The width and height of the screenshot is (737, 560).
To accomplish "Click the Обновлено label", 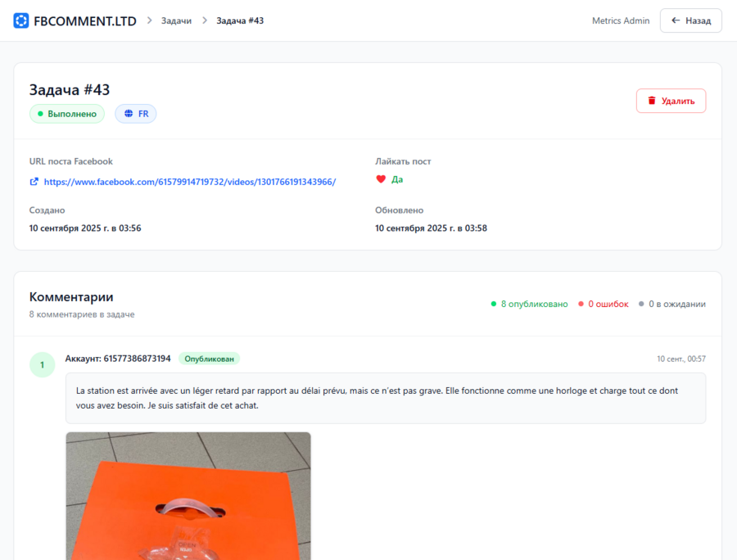I will 399,210.
